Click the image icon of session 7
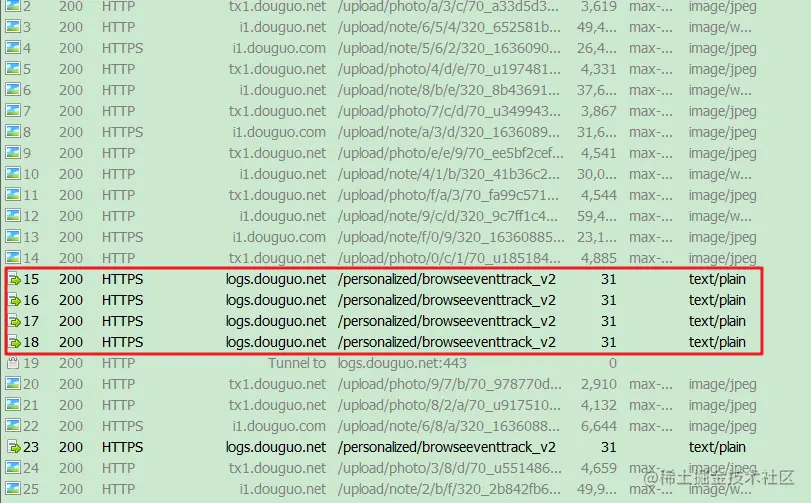Viewport: 811px width, 503px height. [x=13, y=111]
